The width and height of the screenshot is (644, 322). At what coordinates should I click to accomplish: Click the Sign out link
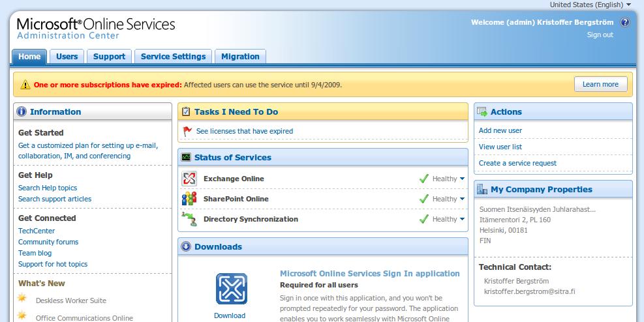[x=600, y=35]
